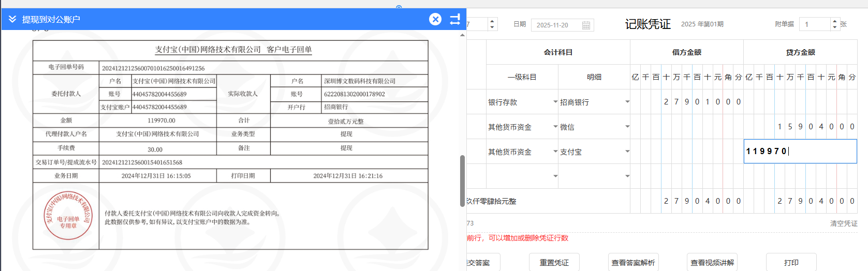Click 查看视频讲解 button
The width and height of the screenshot is (868, 271).
point(712,263)
